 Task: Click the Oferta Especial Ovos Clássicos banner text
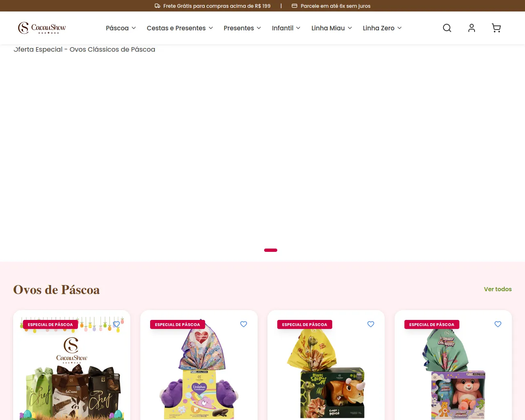click(x=84, y=49)
